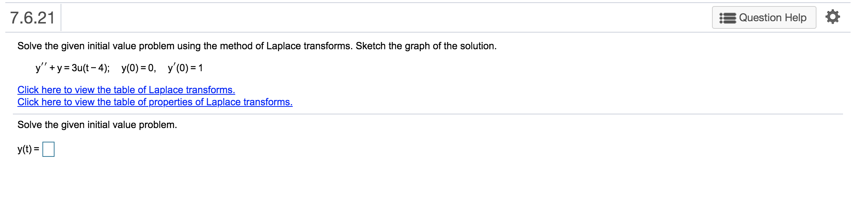Open the Question Help dropdown
Viewport: 868px width, 222px height.
[x=773, y=17]
